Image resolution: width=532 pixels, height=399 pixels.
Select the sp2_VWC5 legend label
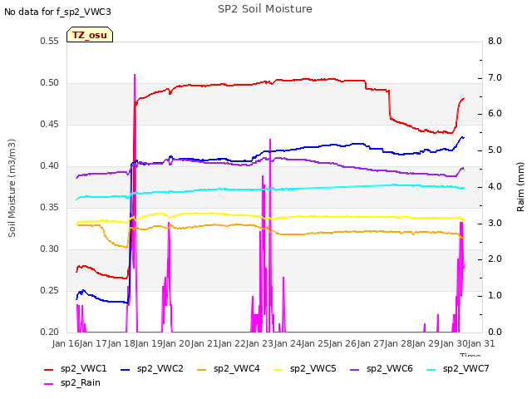(x=313, y=369)
